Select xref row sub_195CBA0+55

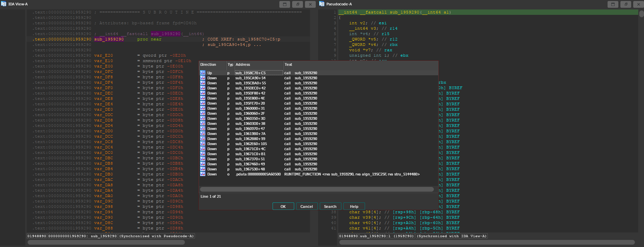tap(319, 83)
